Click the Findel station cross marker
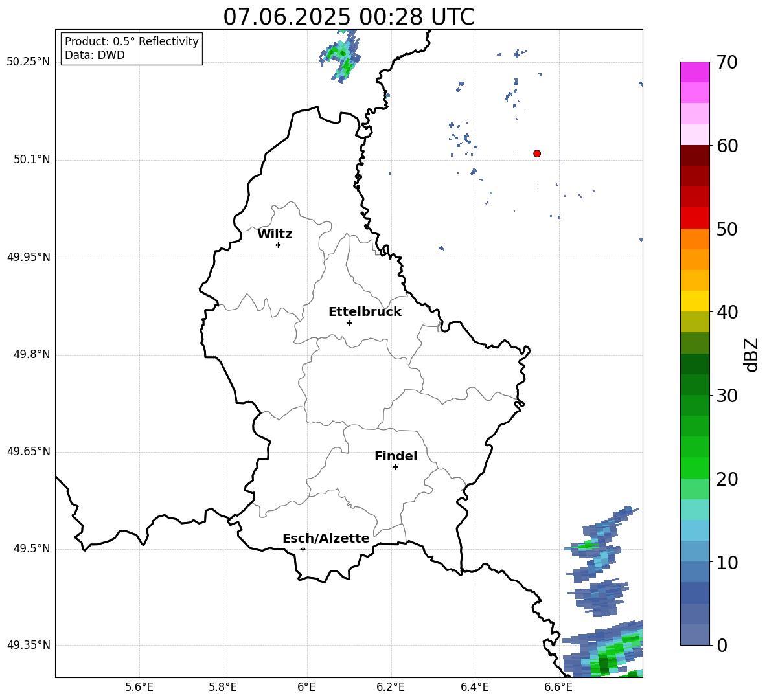This screenshot has width=767, height=700. coord(395,468)
